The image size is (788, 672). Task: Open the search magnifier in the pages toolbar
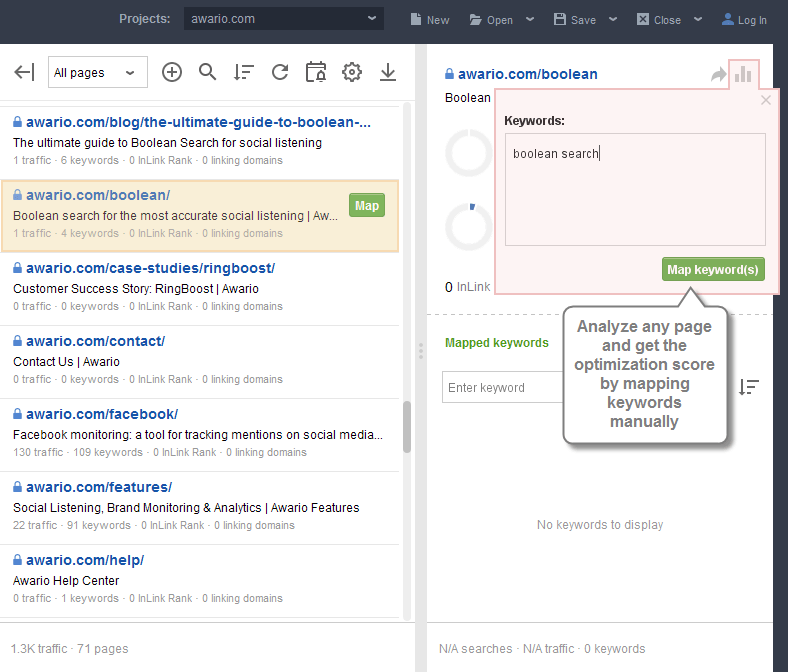208,72
